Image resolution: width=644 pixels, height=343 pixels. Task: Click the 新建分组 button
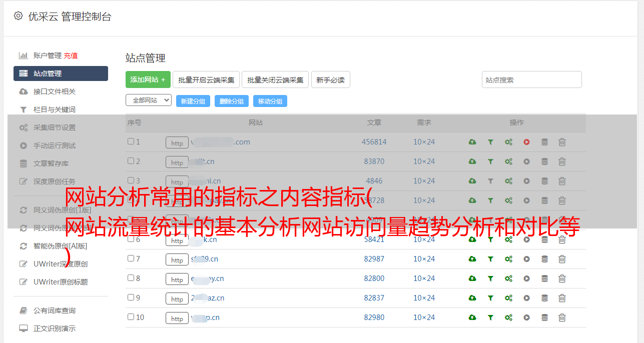[193, 101]
